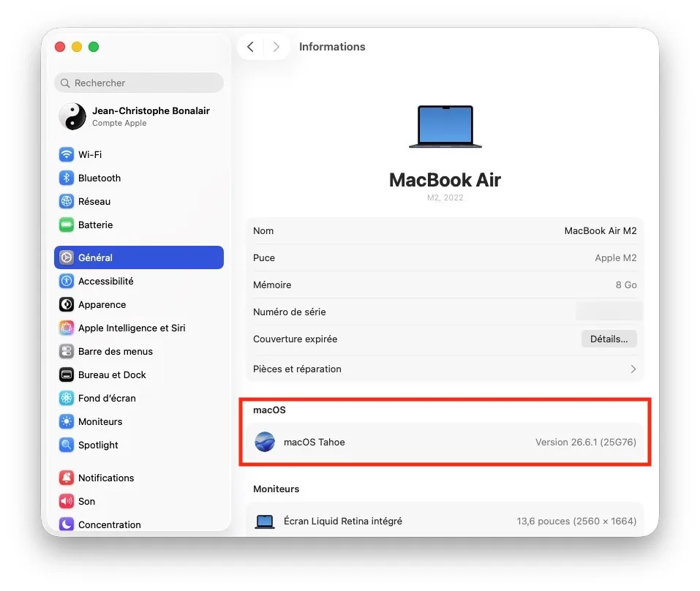Click the macOS Tahoe logo icon

[265, 442]
